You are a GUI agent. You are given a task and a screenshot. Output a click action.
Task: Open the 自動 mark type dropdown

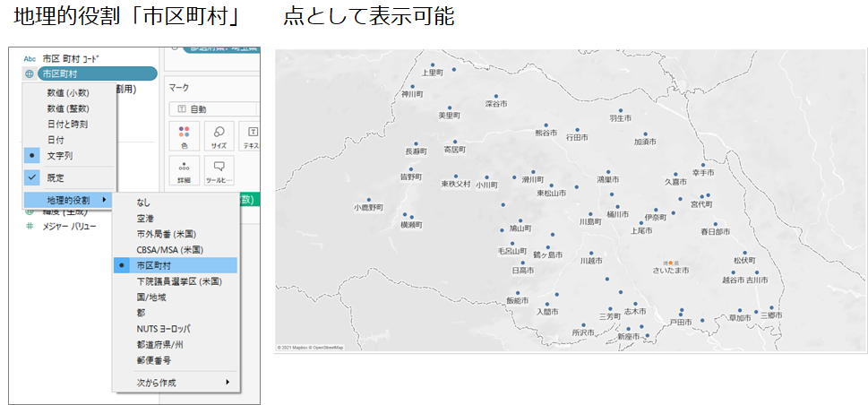click(x=215, y=109)
